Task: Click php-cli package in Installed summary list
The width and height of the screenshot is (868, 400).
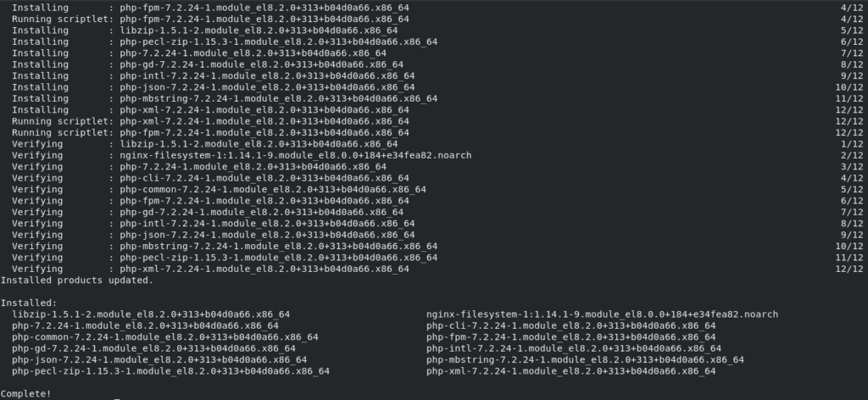Action: [570, 325]
